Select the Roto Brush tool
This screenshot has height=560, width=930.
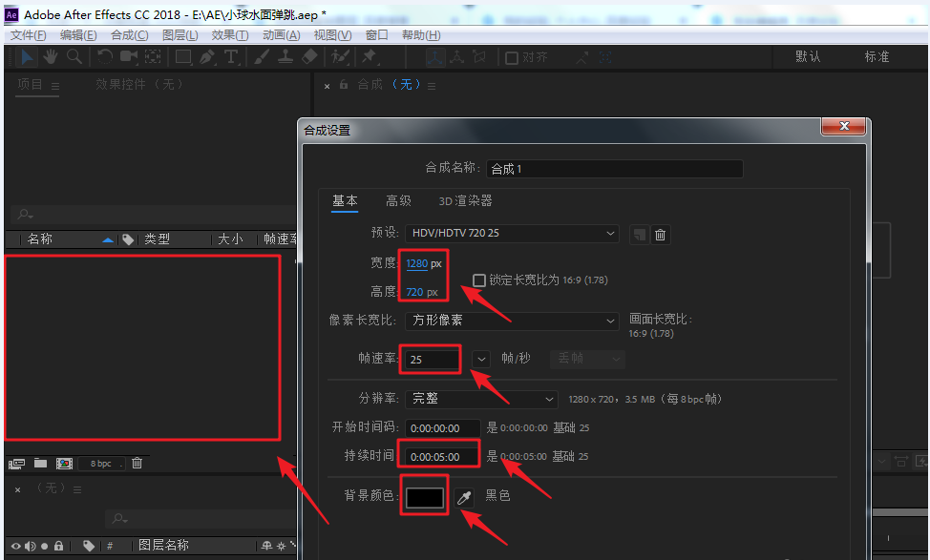[341, 57]
